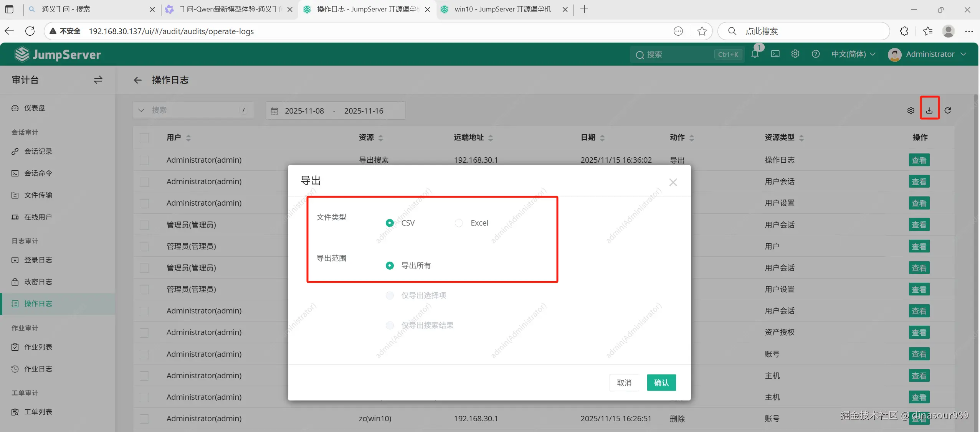Click the table refresh icon
Screen dimensions: 980x432
click(947, 110)
